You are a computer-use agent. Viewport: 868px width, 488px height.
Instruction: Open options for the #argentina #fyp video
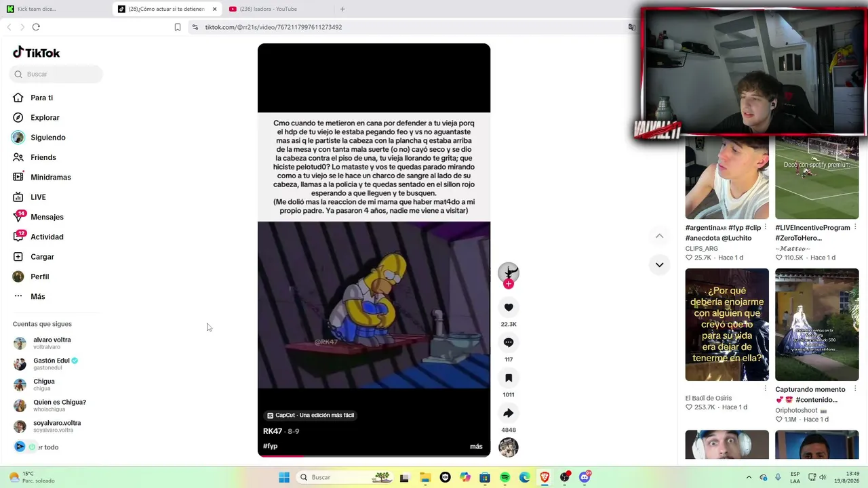(766, 227)
